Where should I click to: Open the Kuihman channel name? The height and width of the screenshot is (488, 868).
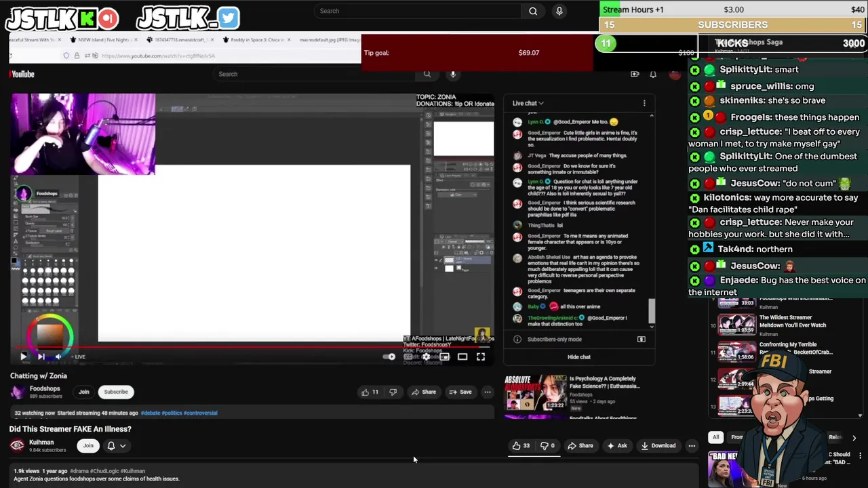(x=41, y=442)
